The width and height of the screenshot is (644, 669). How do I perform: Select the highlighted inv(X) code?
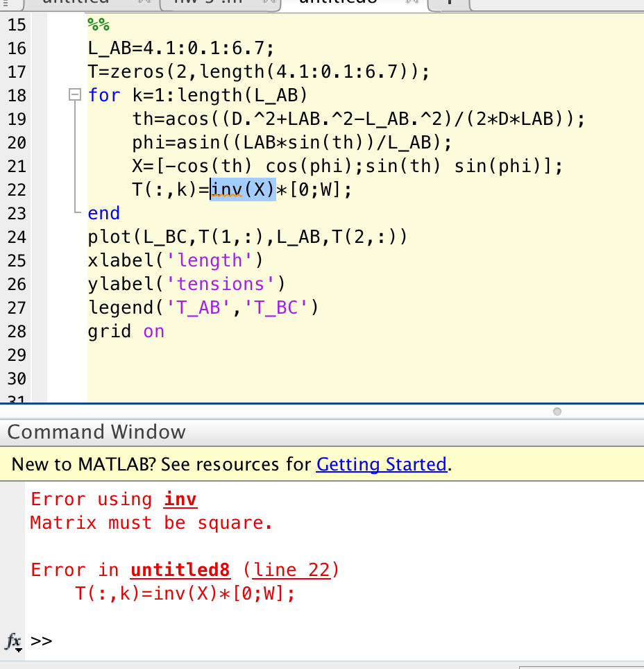pos(243,189)
